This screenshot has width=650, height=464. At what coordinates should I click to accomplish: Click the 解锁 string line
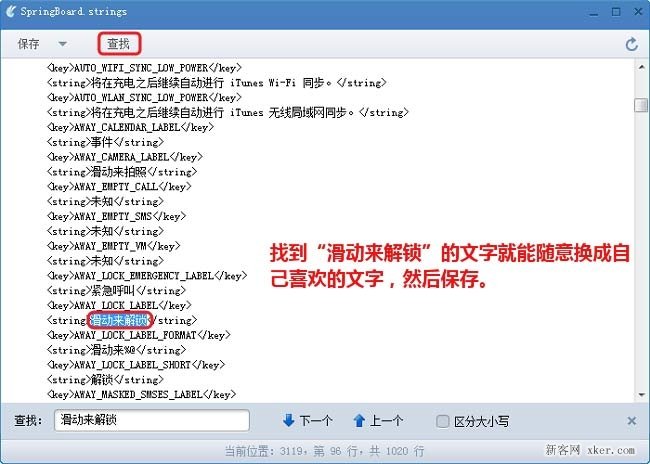point(105,380)
